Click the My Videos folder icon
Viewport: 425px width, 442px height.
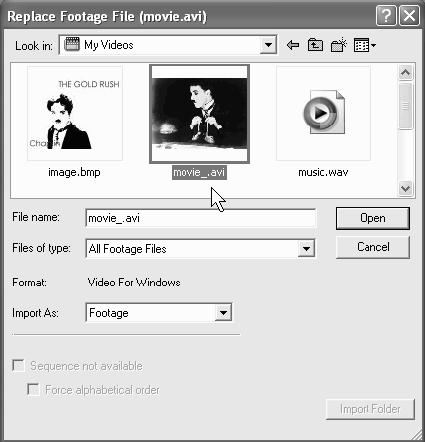[72, 44]
